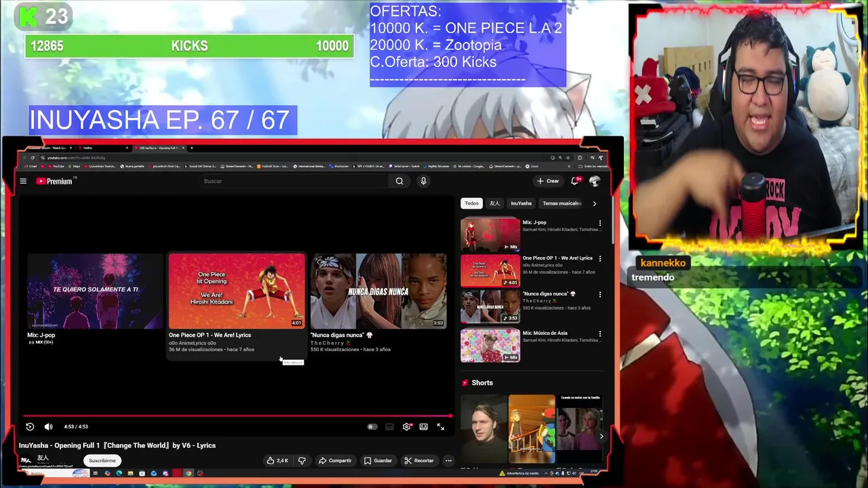The width and height of the screenshot is (868, 488).
Task: Click the Guardar save button
Action: (378, 460)
